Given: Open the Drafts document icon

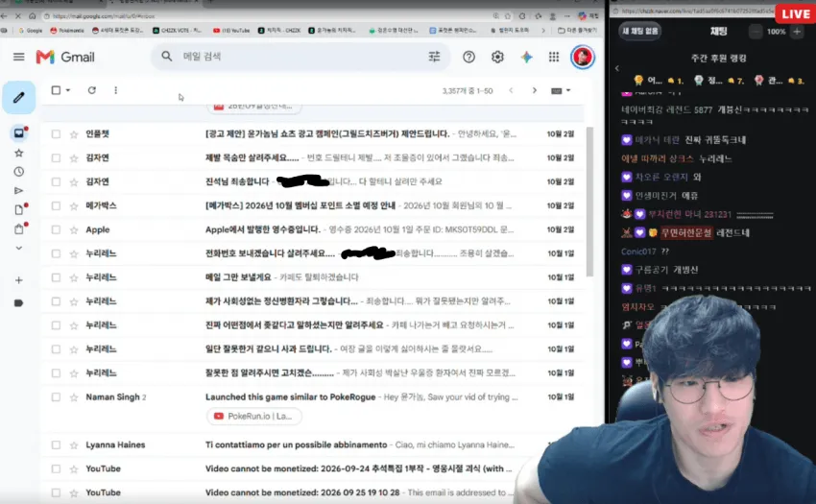Looking at the screenshot, I should 19,209.
